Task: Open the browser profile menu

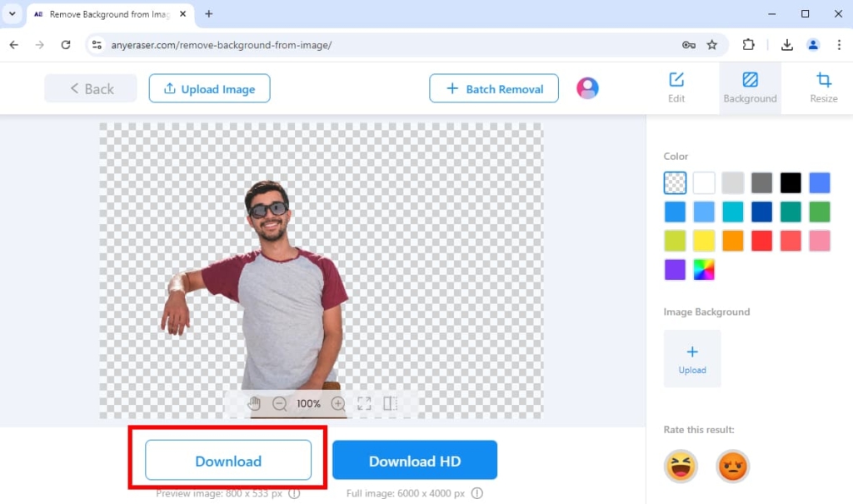Action: pyautogui.click(x=813, y=45)
